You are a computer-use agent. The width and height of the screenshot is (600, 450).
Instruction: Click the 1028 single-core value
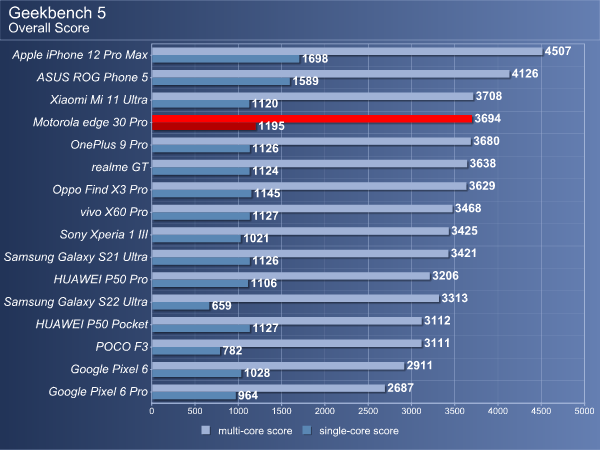tap(257, 373)
